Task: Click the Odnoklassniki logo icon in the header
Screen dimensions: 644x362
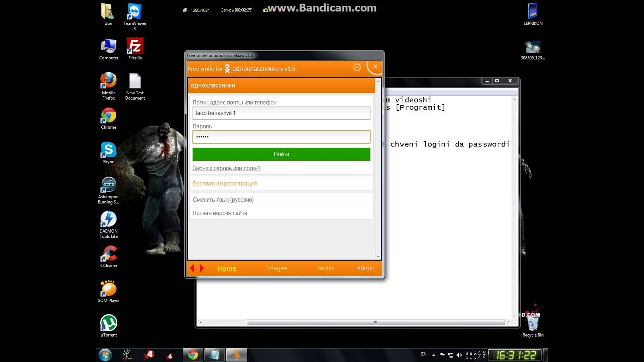Action: [x=227, y=69]
